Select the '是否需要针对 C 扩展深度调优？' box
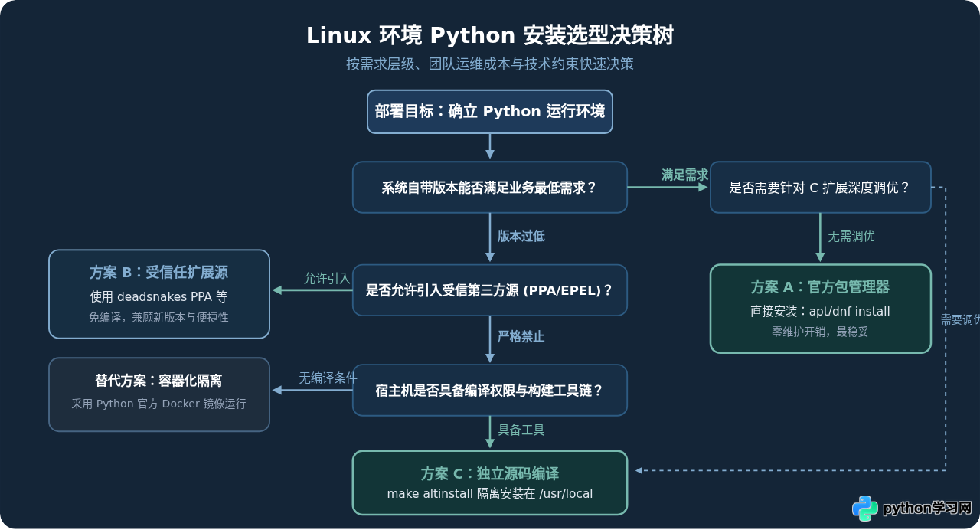The image size is (980, 530). (x=821, y=188)
